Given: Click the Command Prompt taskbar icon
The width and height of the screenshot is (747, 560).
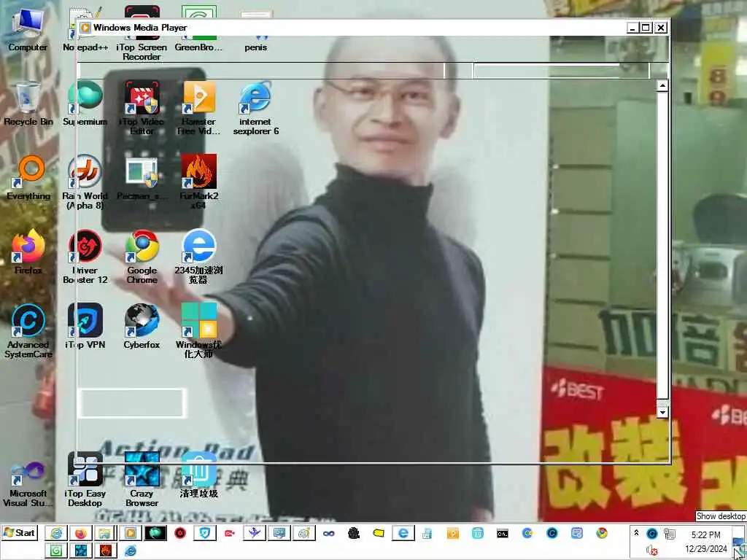Looking at the screenshot, I should coord(502,533).
